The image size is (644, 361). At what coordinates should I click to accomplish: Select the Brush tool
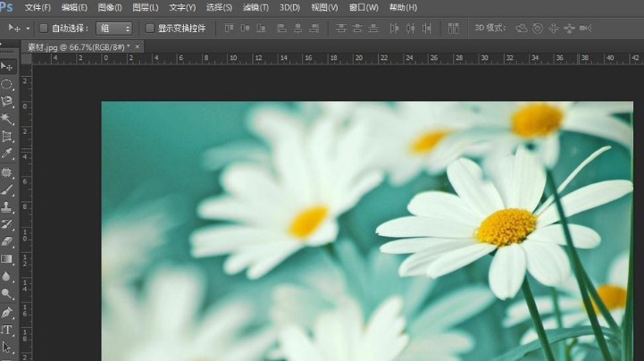click(x=7, y=189)
